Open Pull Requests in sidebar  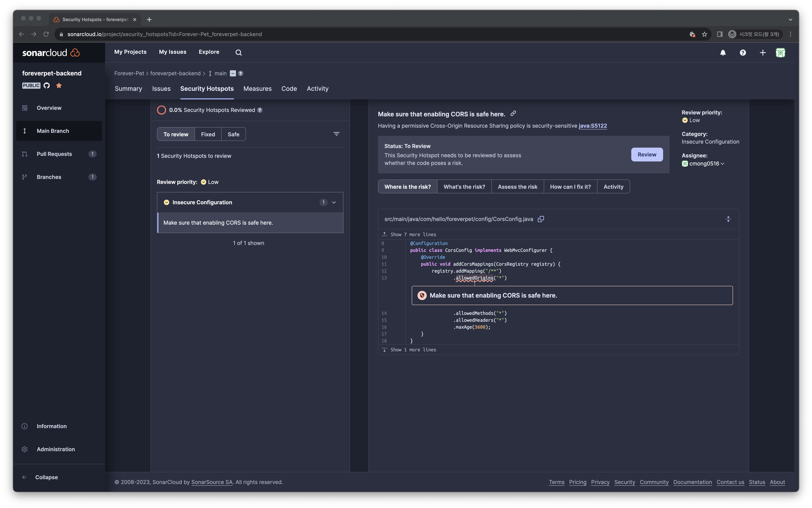coord(59,154)
